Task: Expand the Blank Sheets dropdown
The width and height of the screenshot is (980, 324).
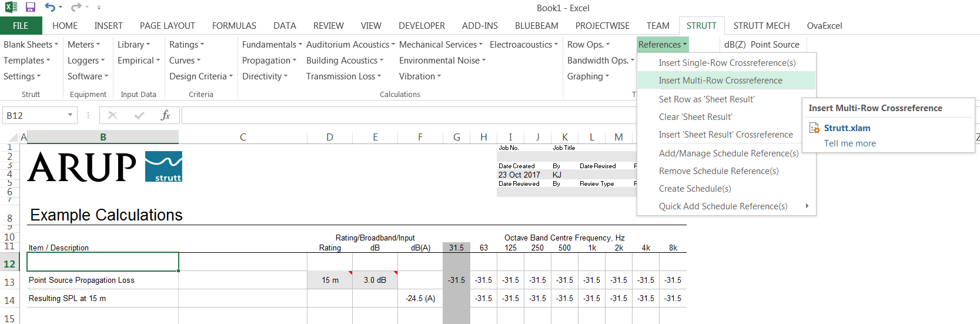Action: [31, 45]
